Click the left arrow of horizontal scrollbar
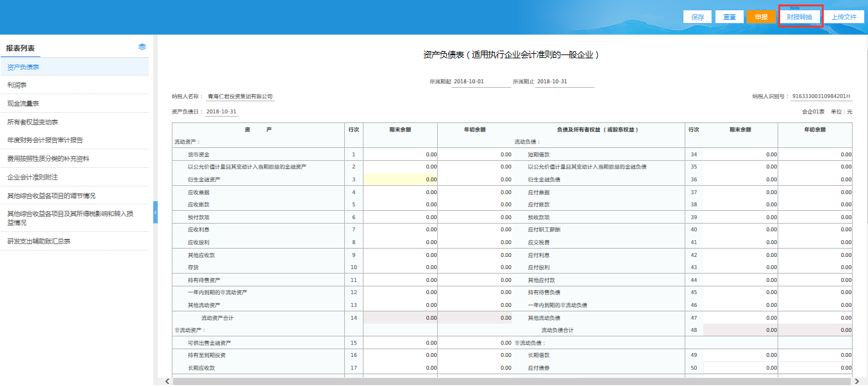 [167, 381]
